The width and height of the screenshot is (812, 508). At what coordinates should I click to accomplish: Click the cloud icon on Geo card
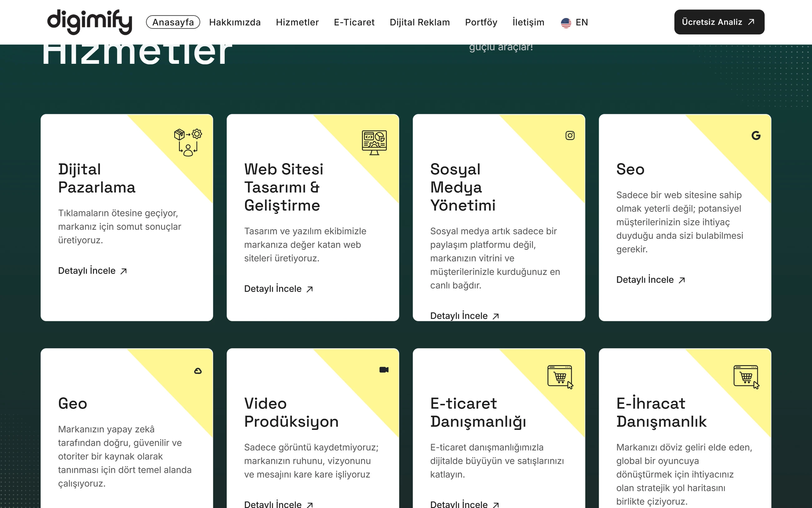[198, 370]
